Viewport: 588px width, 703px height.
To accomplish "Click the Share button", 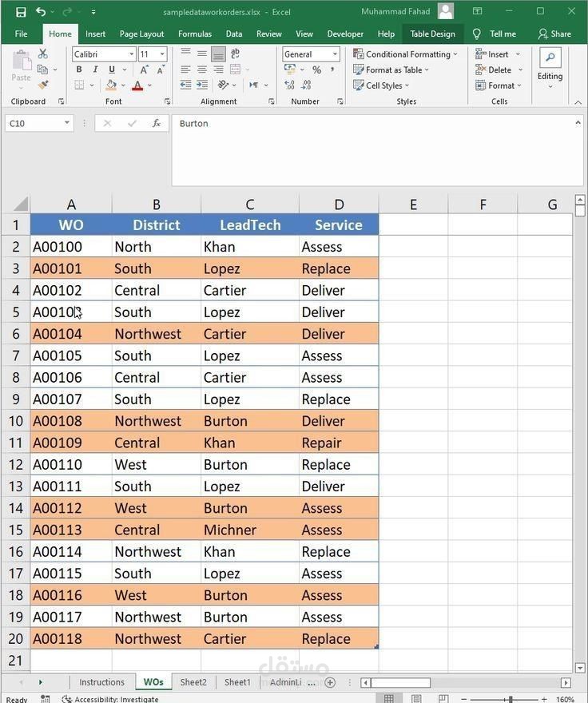I will [554, 34].
